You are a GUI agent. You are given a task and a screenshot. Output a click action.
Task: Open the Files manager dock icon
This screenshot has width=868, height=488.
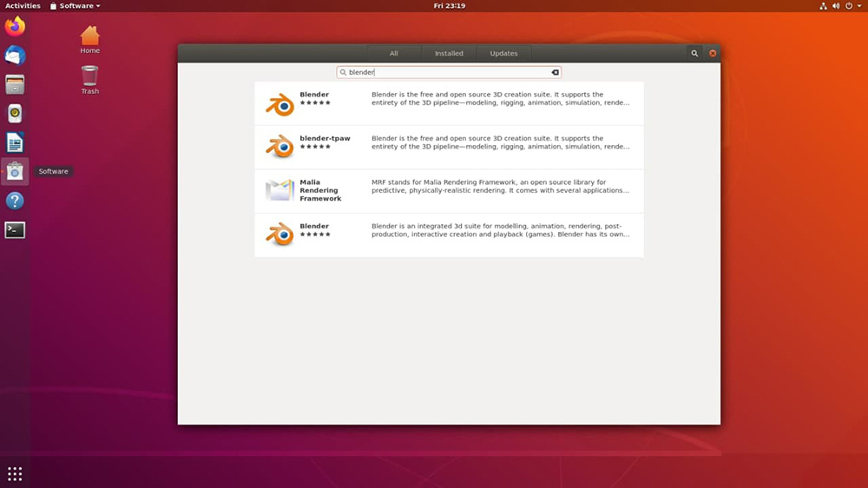pos(15,85)
